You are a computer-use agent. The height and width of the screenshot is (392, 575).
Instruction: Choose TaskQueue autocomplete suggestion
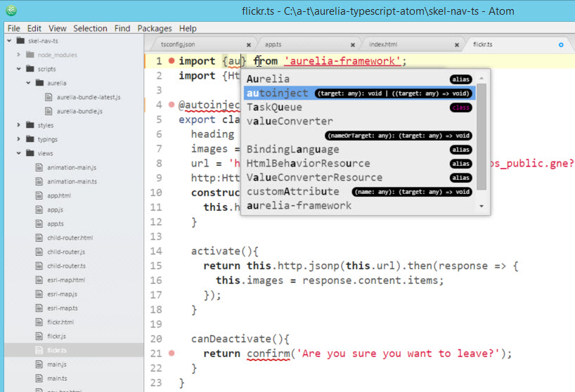[359, 107]
